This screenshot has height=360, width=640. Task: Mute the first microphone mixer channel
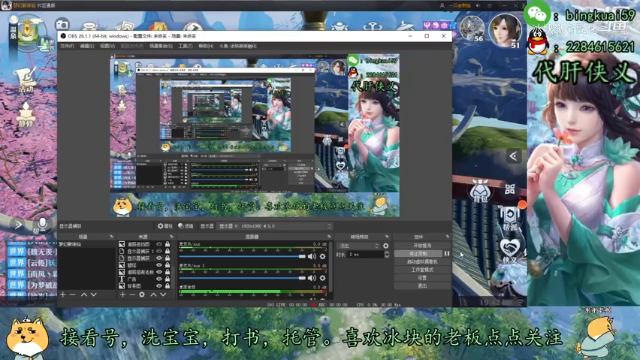click(x=312, y=256)
